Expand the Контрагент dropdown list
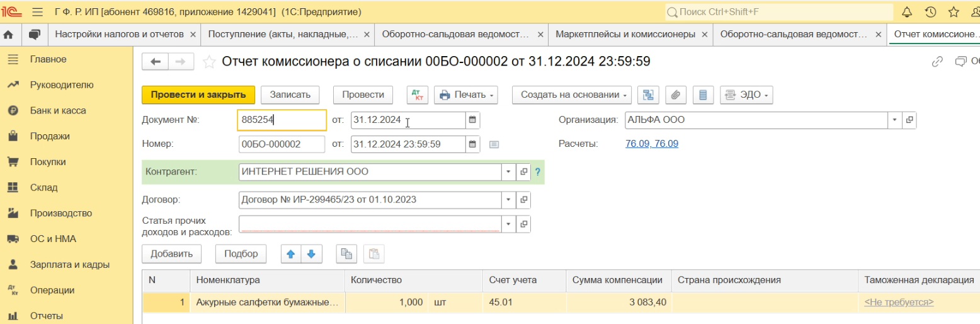 [x=508, y=171]
